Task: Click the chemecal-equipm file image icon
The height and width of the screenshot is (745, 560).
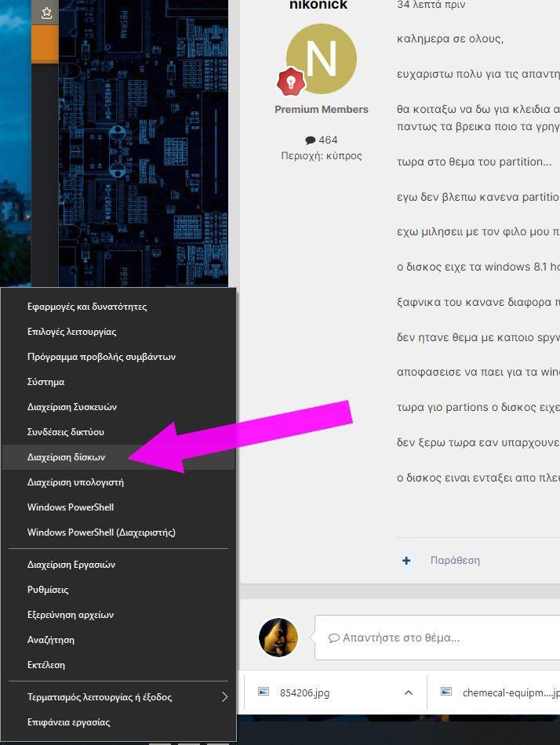Action: (x=446, y=692)
